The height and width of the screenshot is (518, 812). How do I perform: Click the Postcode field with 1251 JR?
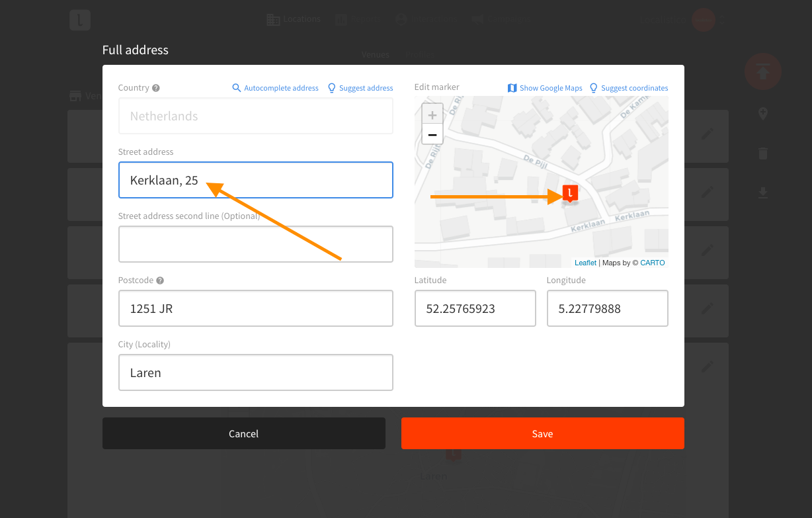click(256, 308)
